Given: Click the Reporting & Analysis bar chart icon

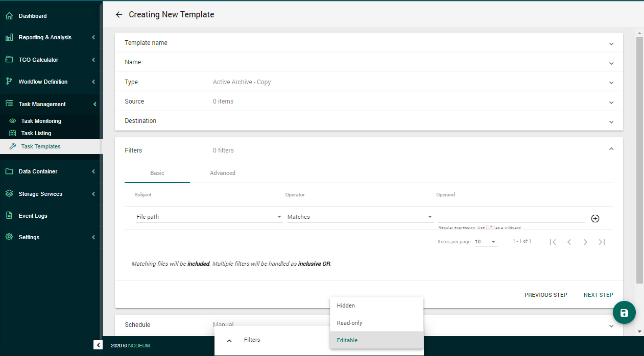Looking at the screenshot, I should [x=9, y=38].
